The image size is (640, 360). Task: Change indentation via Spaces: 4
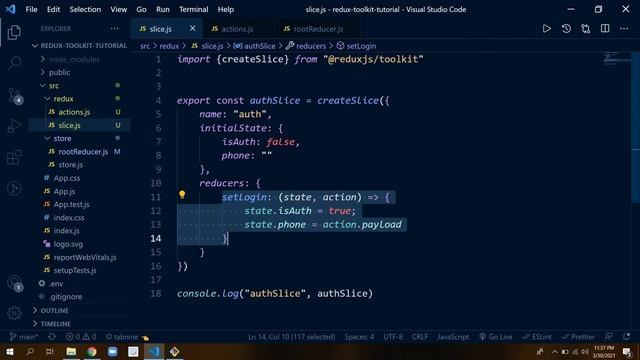click(359, 337)
